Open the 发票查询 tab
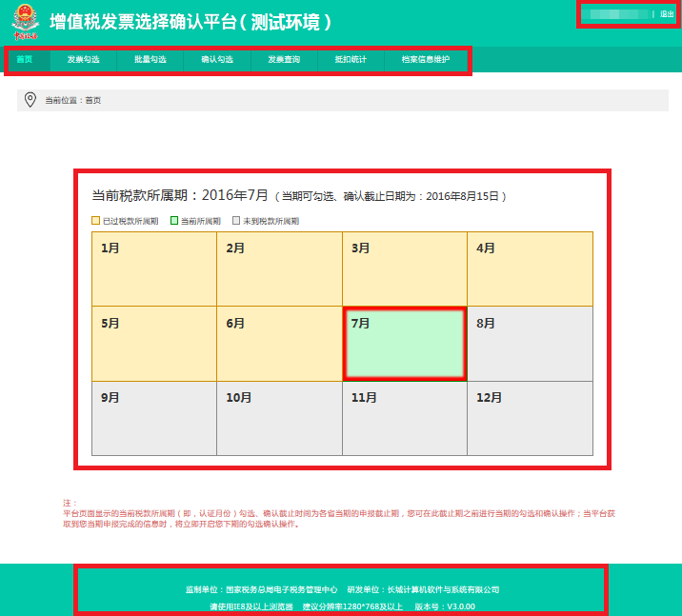The width and height of the screenshot is (682, 616). (284, 60)
